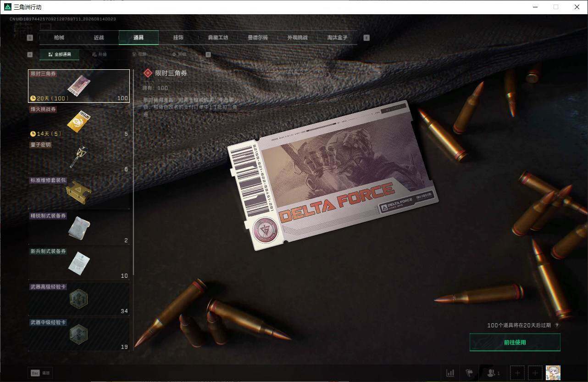Click the D next-filter key hint
The height and width of the screenshot is (382, 588).
point(208,54)
